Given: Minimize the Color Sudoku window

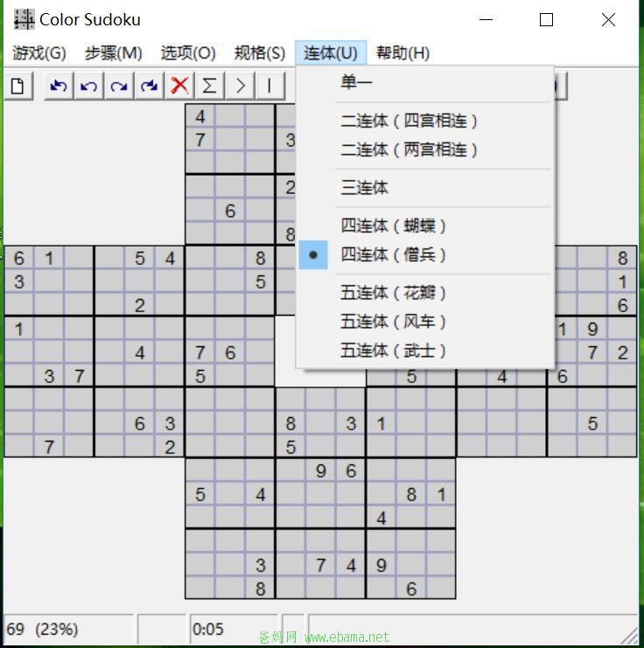Looking at the screenshot, I should click(x=486, y=19).
